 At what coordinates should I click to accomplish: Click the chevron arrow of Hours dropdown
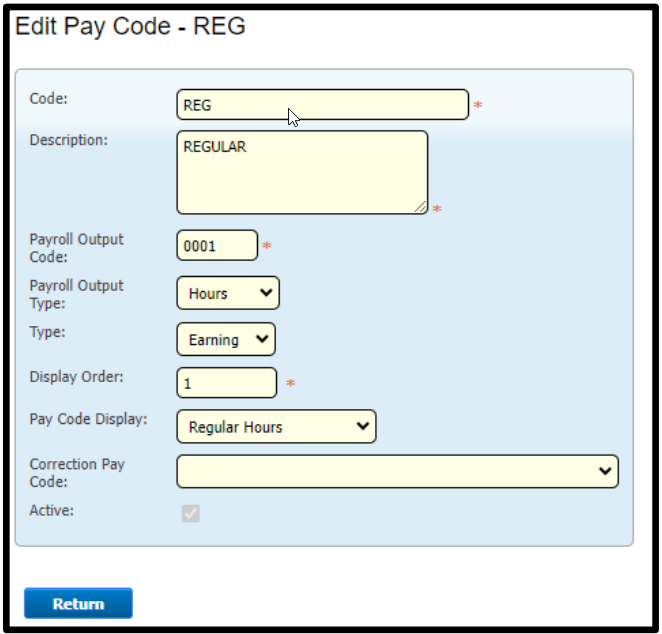(266, 293)
